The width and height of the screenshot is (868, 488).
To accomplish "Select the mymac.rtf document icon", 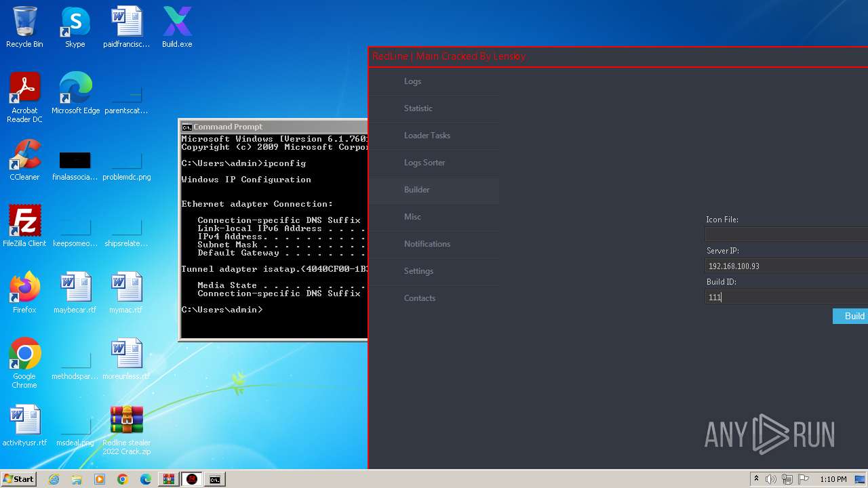I will coord(126,292).
